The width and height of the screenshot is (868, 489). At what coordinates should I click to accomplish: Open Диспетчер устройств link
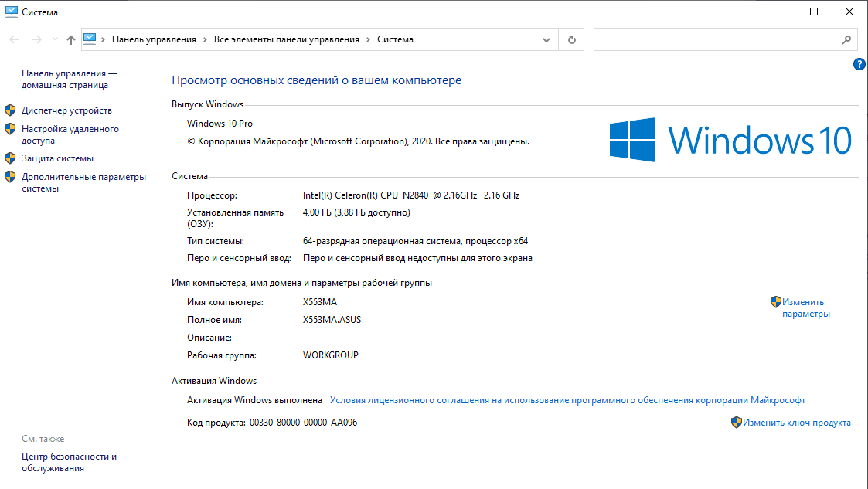[66, 110]
